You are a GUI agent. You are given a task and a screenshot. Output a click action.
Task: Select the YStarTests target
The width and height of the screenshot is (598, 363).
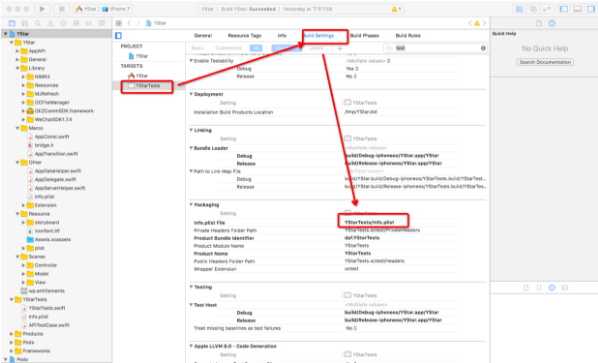[x=148, y=86]
